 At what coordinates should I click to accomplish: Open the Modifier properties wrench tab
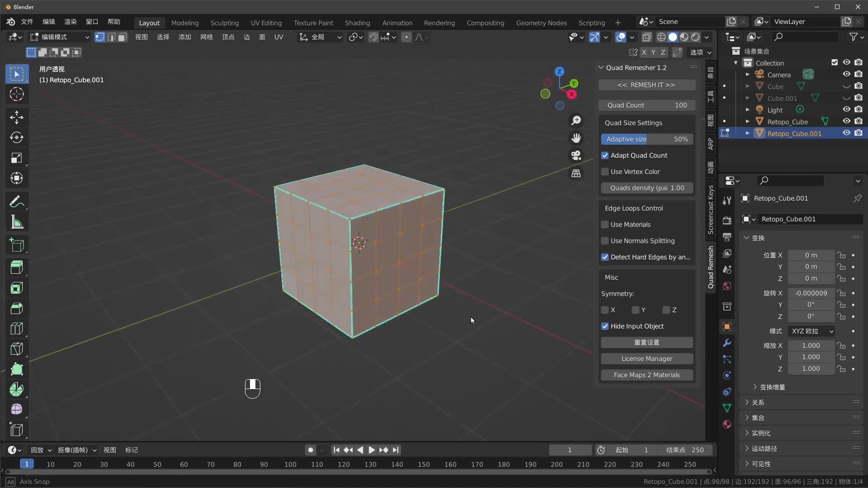point(727,343)
